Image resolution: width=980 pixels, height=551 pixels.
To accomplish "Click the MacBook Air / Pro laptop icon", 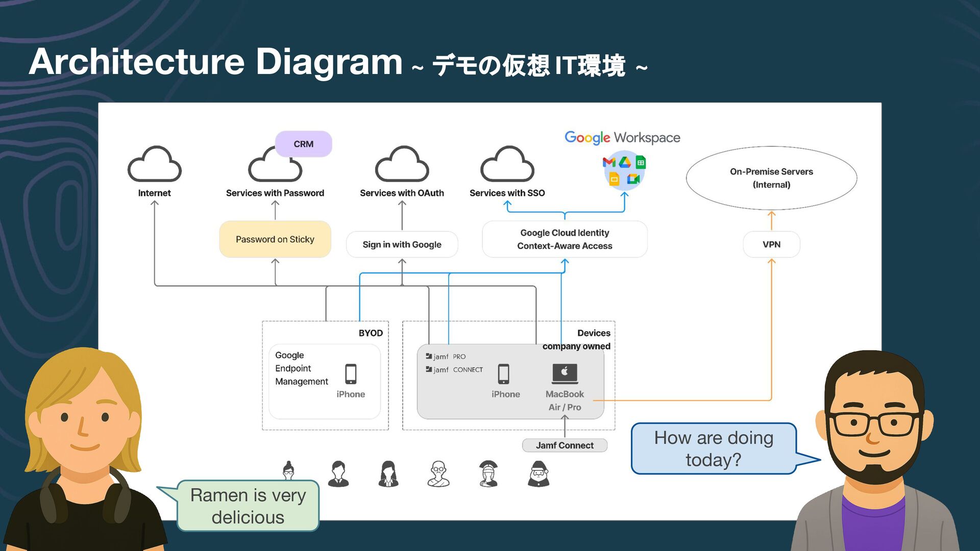I will [565, 373].
